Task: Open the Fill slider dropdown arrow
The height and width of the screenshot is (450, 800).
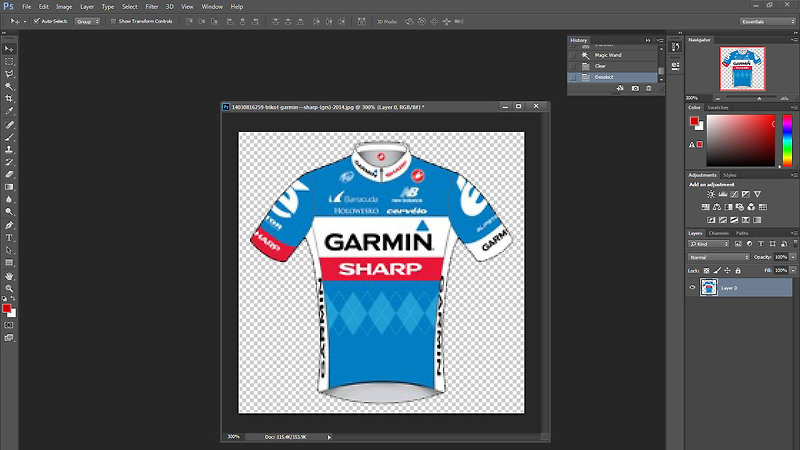Action: click(x=793, y=270)
